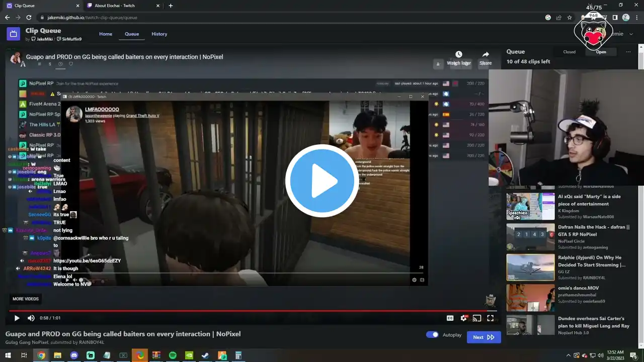Image resolution: width=644 pixels, height=362 pixels.
Task: Click the '10 of 48 clips left' text
Action: 528,62
